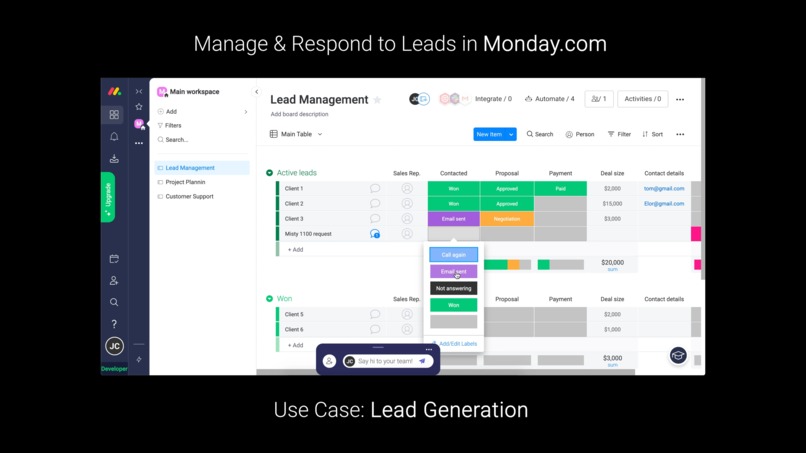Viewport: 806px width, 453px height.
Task: Select Won label in status dropdown
Action: click(x=453, y=305)
